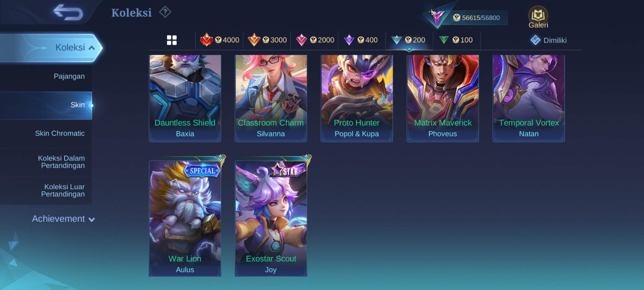This screenshot has height=290, width=644.
Task: Switch to the green 100 point tab
Action: [456, 40]
